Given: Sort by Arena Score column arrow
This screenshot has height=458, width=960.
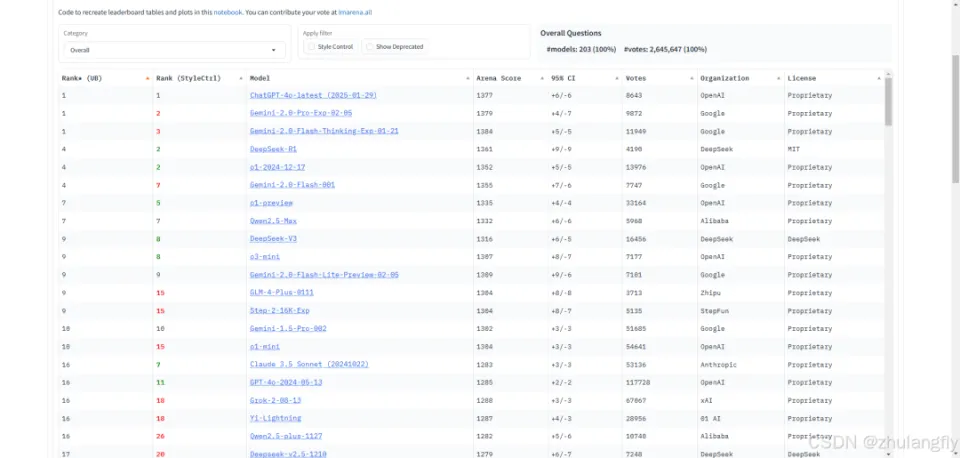Looking at the screenshot, I should pyautogui.click(x=542, y=78).
